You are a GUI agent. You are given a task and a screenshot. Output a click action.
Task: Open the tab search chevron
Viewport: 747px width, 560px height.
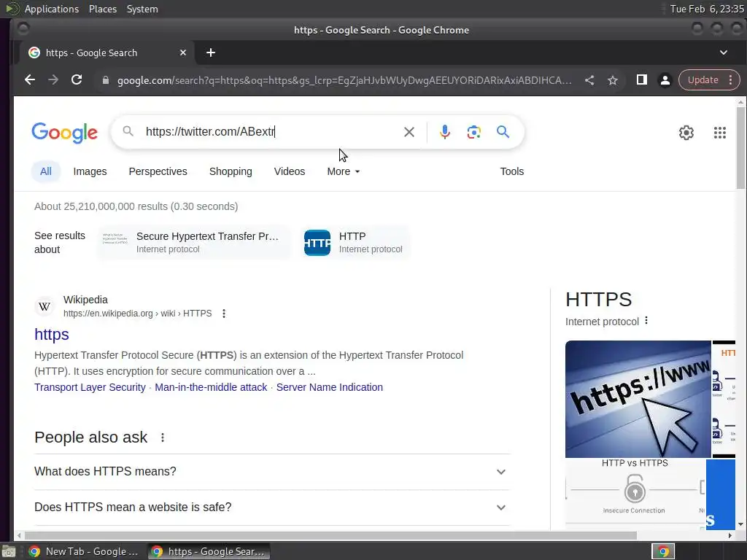tap(723, 52)
